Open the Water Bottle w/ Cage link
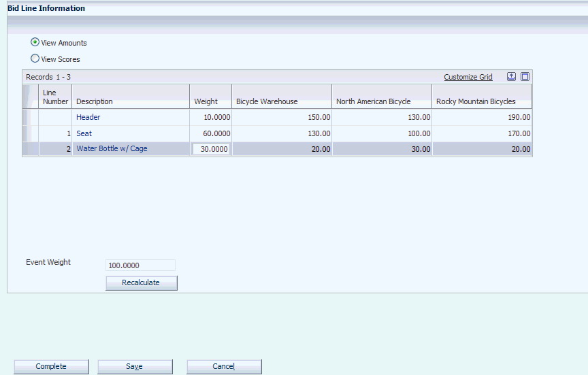This screenshot has width=588, height=375. click(112, 148)
